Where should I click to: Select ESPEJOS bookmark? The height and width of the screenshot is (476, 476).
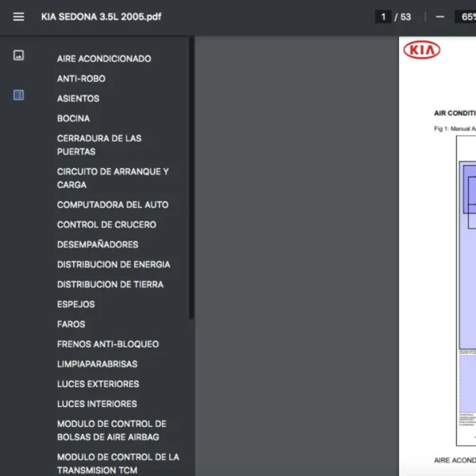coord(76,304)
